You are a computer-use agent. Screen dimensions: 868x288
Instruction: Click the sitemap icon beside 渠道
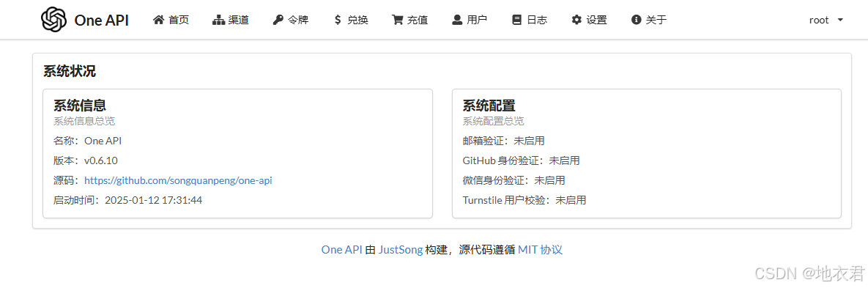(x=218, y=20)
